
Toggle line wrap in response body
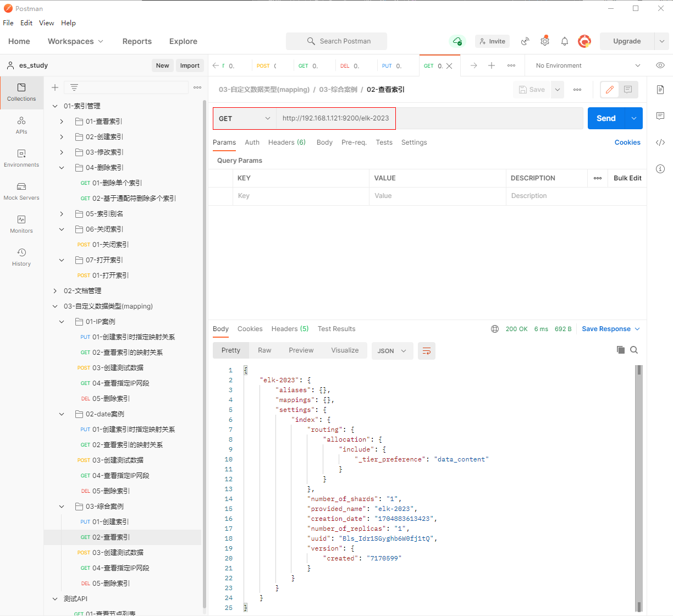(426, 351)
